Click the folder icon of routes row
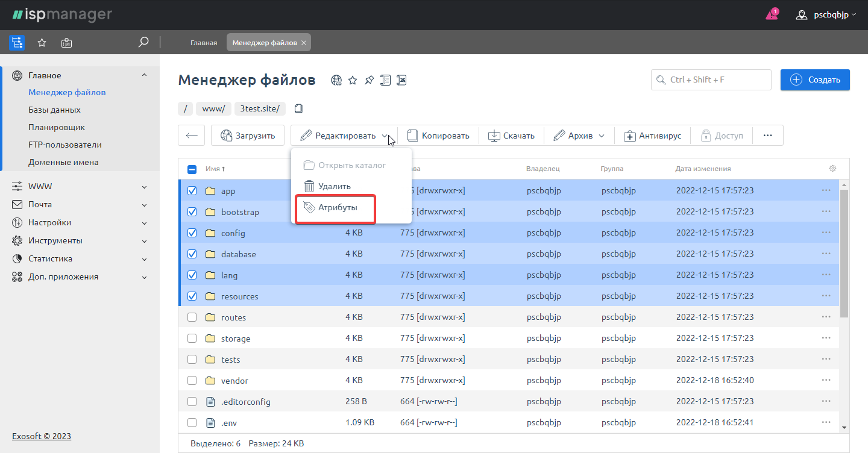This screenshot has width=868, height=453. tap(210, 317)
